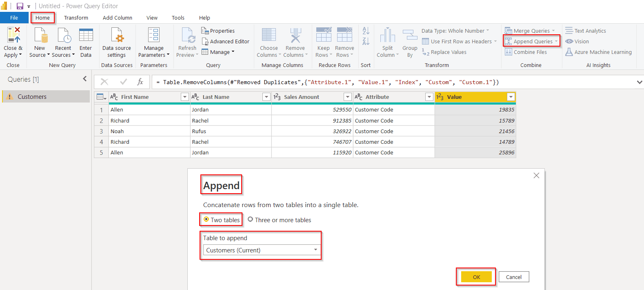Open First Name column filter dropdown
The height and width of the screenshot is (290, 644).
click(x=184, y=97)
